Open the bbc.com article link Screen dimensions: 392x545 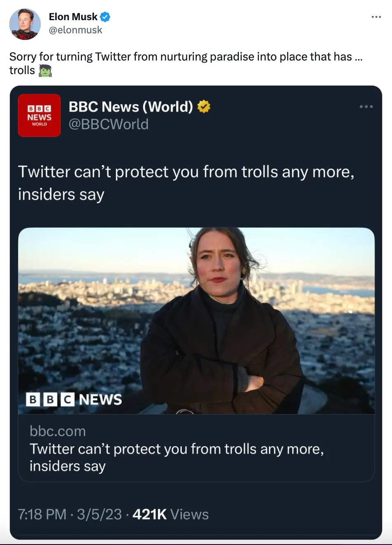coord(58,431)
